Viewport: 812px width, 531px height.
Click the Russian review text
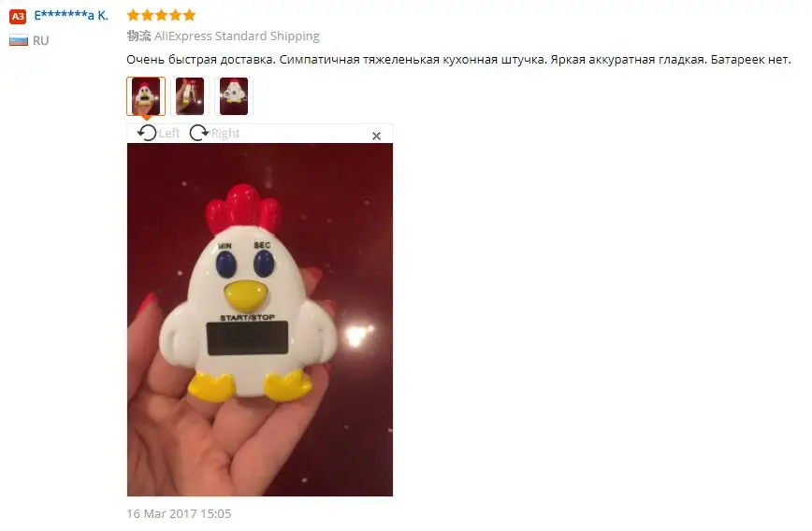click(x=458, y=60)
